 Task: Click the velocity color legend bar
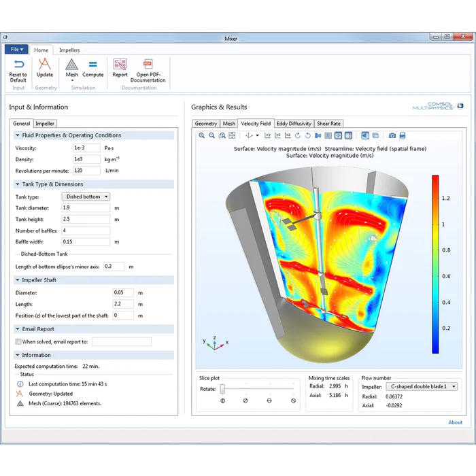point(435,264)
